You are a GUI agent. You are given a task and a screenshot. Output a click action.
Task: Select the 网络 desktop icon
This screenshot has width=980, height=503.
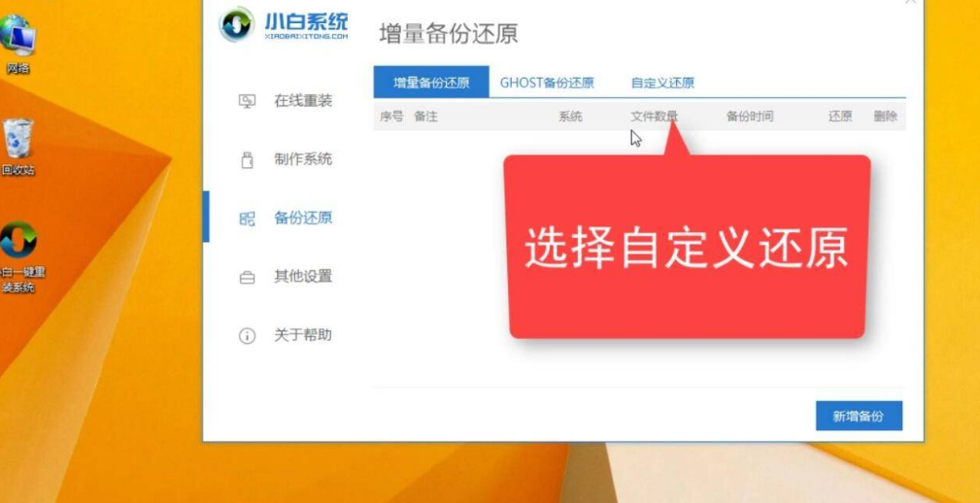(x=17, y=44)
